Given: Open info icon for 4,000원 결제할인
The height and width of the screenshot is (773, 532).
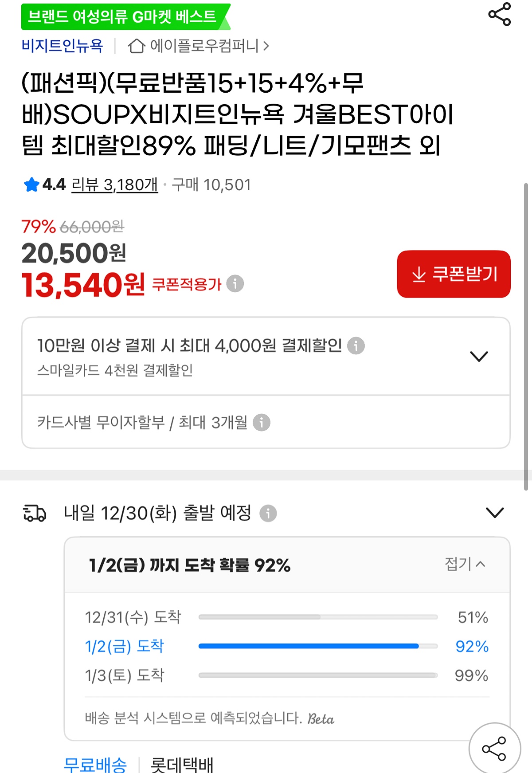Looking at the screenshot, I should (x=356, y=345).
